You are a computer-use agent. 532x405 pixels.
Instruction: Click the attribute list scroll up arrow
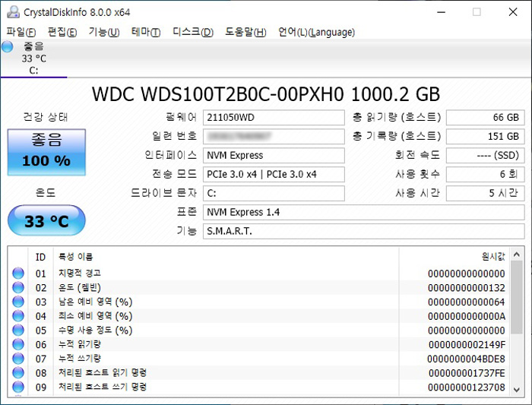(516, 255)
